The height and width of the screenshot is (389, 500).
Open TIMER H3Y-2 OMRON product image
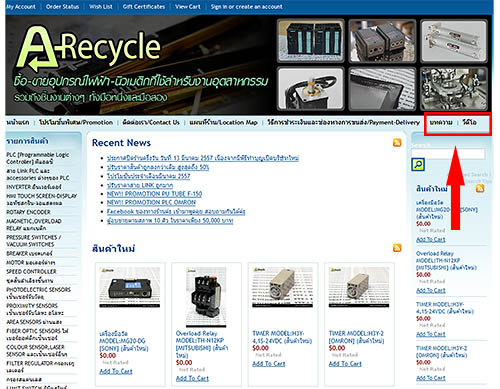[x=359, y=287]
